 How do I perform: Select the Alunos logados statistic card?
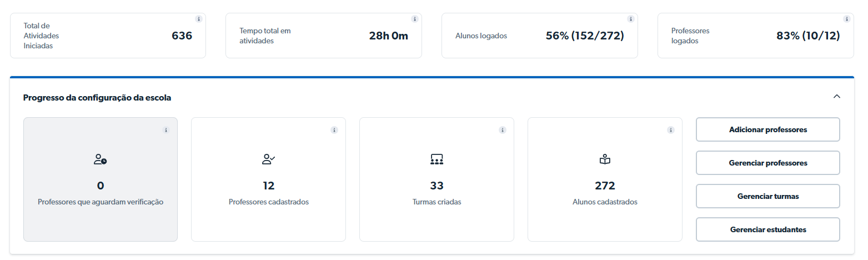pos(539,36)
